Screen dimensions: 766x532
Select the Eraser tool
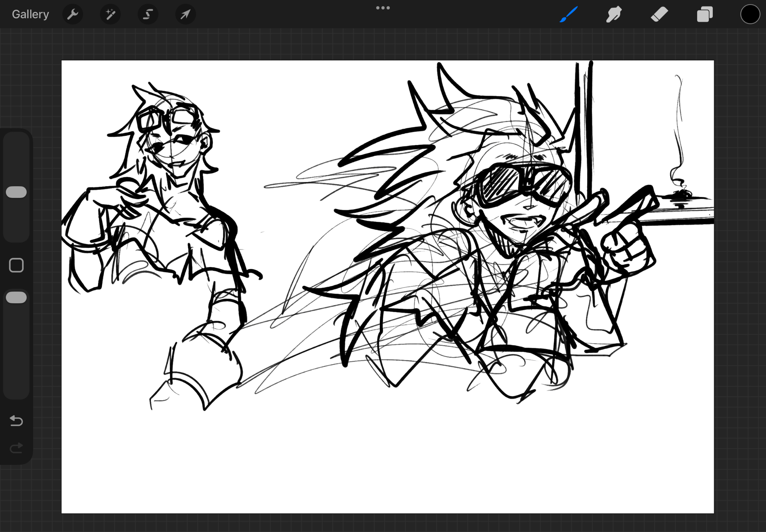(x=659, y=15)
